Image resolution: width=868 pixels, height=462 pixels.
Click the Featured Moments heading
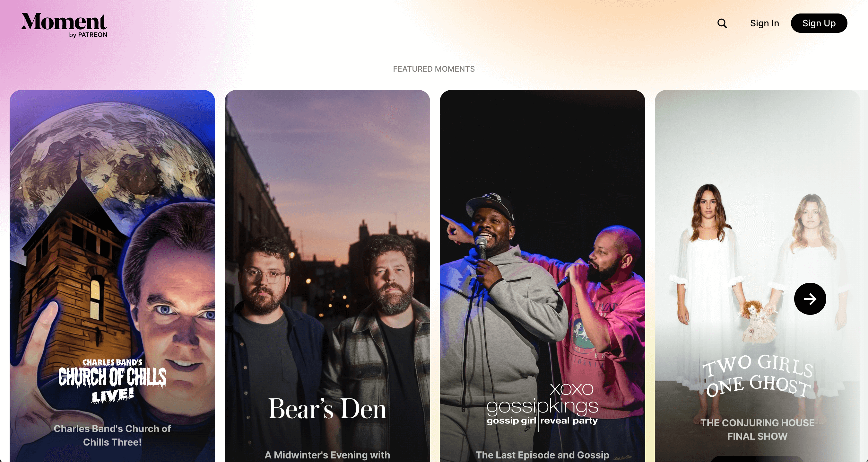coord(434,69)
